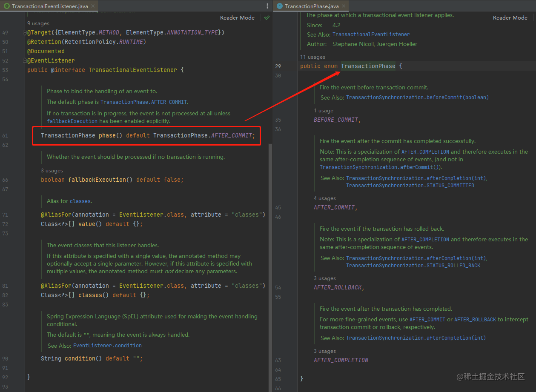536x392 pixels.
Task: Follow the TransactionSynchronization.beforeCommit(boolean) link
Action: coord(417,97)
